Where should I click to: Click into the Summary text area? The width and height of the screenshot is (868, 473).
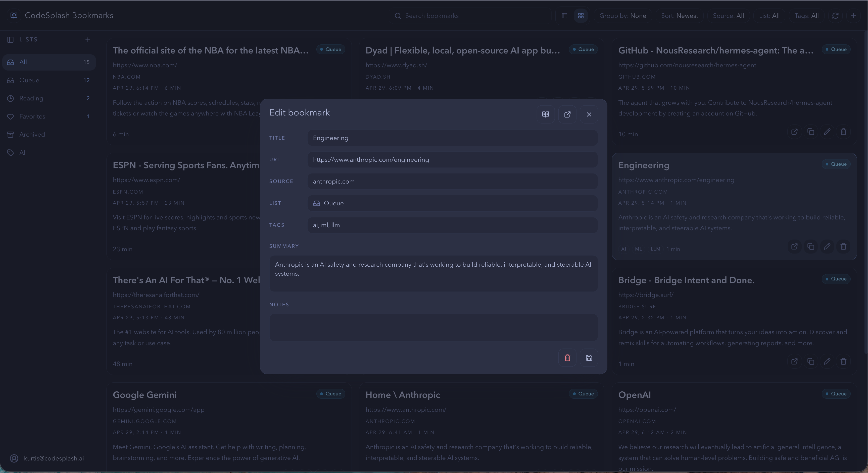click(x=433, y=273)
